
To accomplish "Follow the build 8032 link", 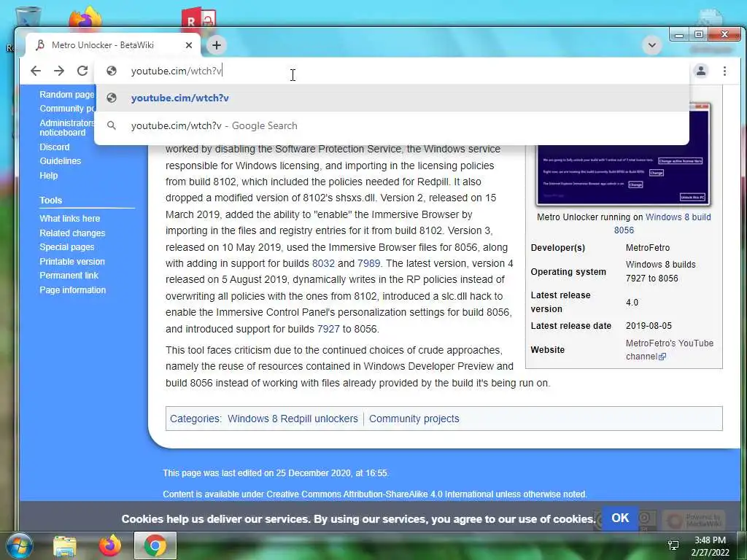I will (323, 263).
